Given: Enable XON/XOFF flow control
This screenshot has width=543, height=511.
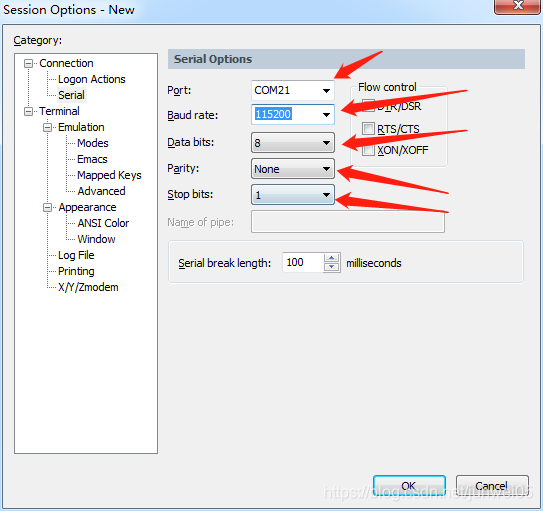Looking at the screenshot, I should click(368, 150).
